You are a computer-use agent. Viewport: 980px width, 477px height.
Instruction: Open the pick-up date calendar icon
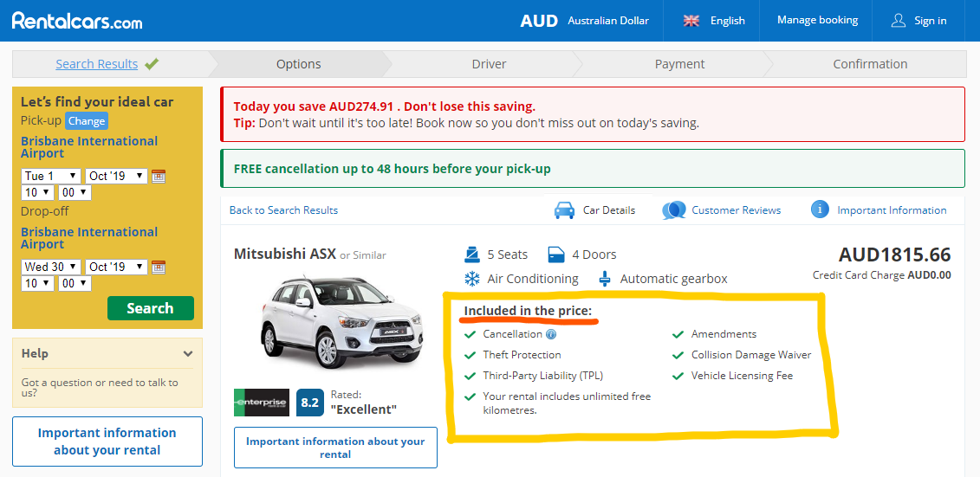point(158,176)
